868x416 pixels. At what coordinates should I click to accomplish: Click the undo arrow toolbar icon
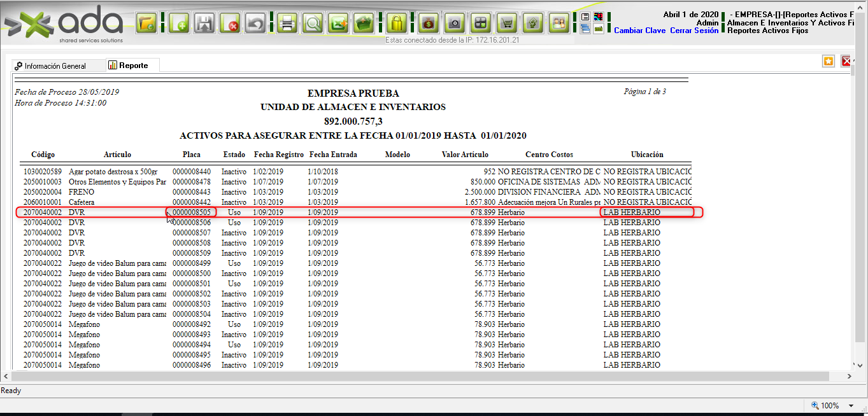coord(255,24)
